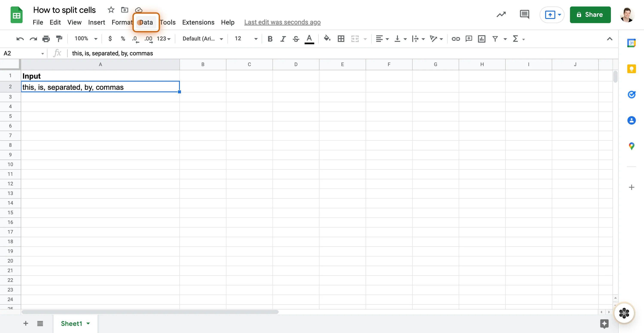Click the Explore button

click(604, 324)
